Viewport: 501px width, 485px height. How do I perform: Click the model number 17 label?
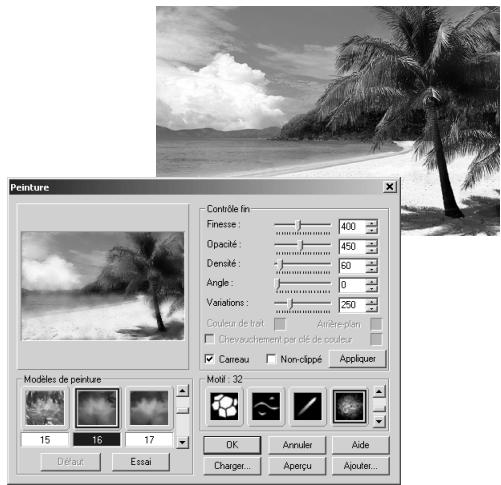pos(149,440)
